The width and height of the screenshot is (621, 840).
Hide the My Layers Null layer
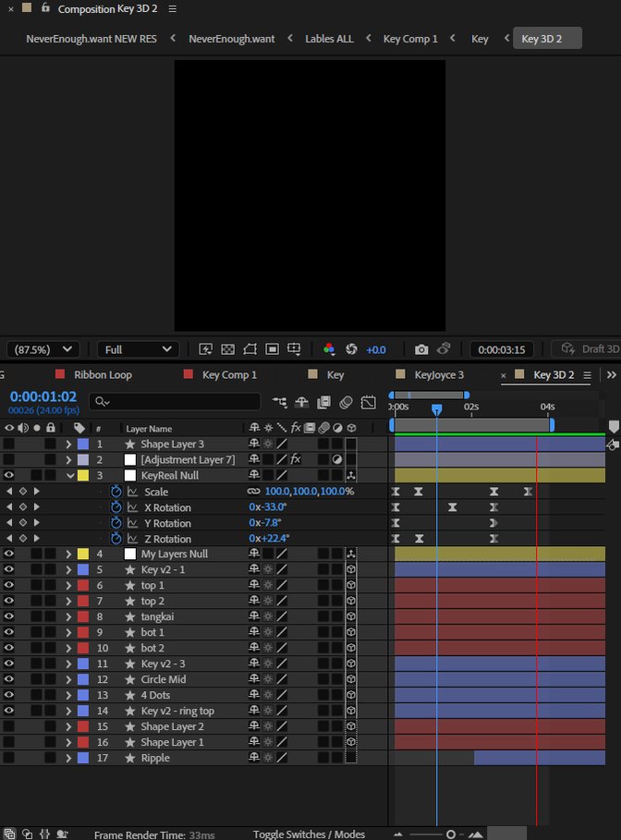tap(9, 554)
